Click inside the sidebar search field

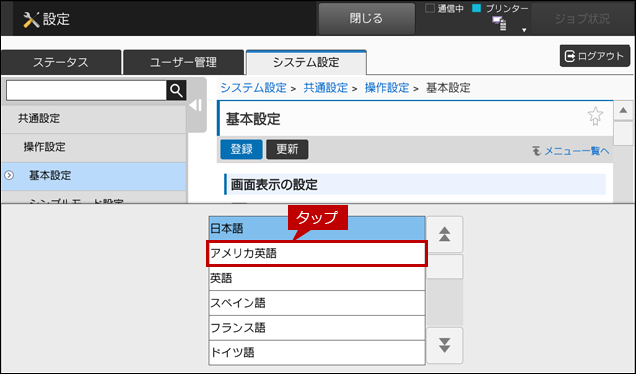pos(86,90)
